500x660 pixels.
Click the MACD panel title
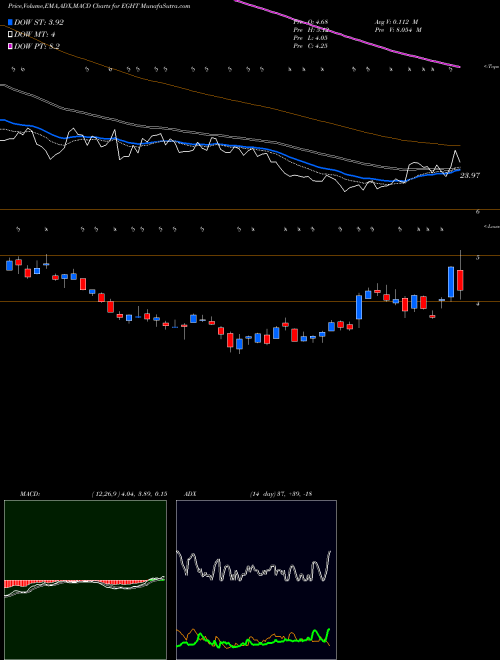29,494
